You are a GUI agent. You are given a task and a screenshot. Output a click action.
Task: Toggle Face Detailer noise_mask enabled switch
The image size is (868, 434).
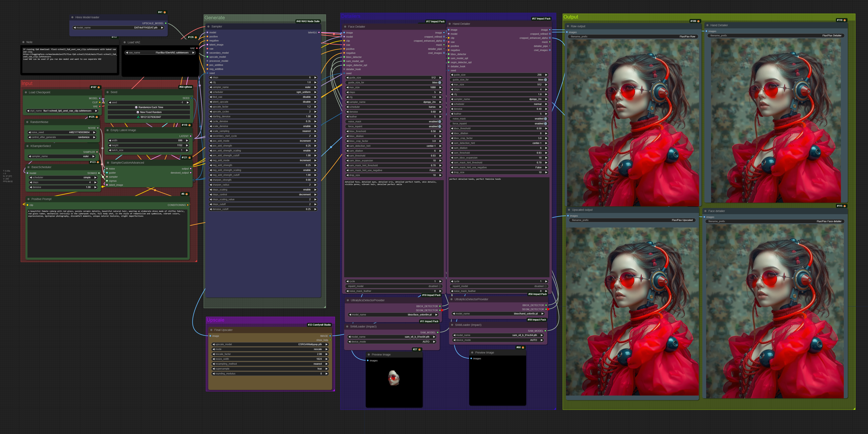(x=439, y=122)
